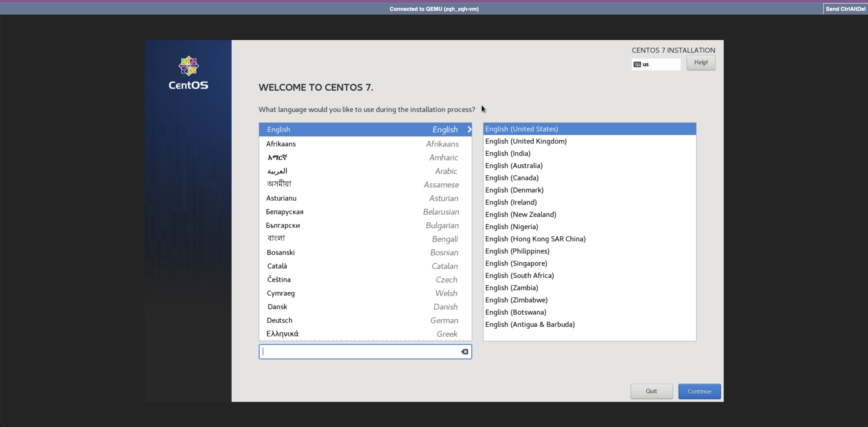Choose English (Hong Kong SAR China) locale
Screen dimensions: 868x427
click(590, 239)
